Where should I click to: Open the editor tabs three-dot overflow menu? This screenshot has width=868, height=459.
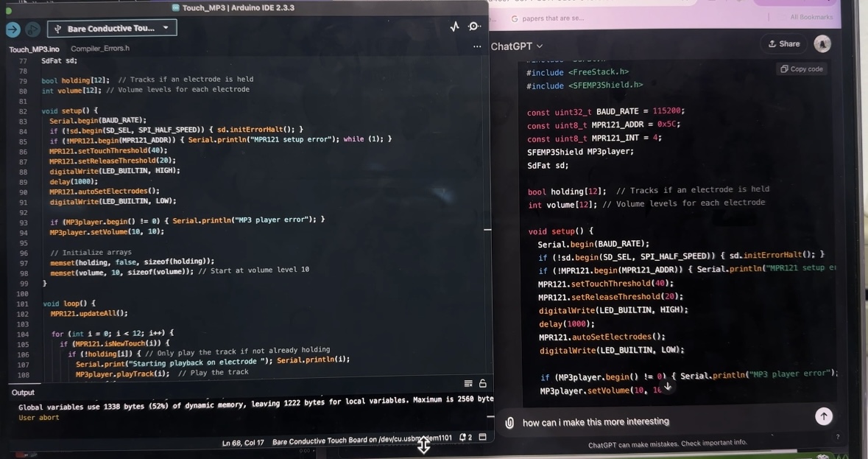476,47
